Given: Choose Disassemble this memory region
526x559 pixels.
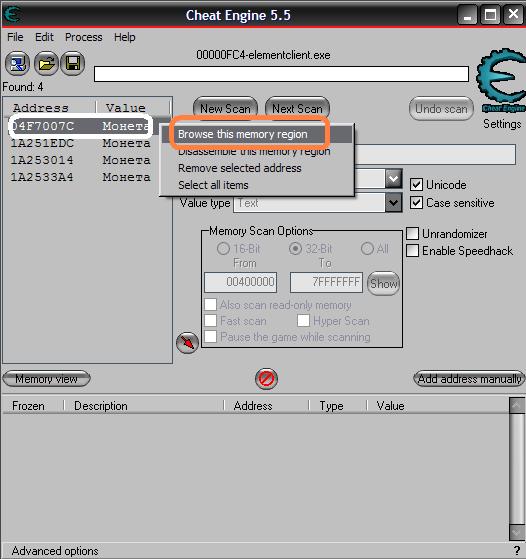Looking at the screenshot, I should tap(256, 152).
